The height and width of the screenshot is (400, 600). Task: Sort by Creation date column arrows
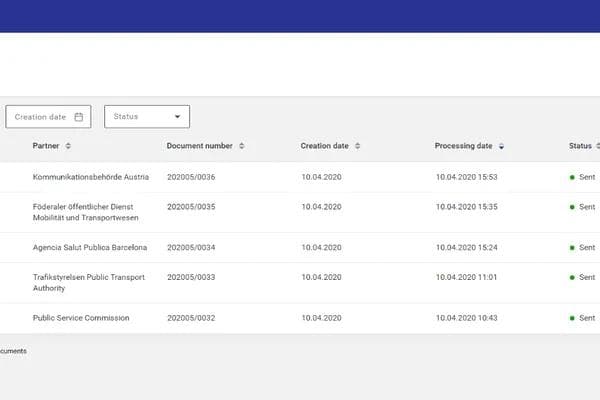pos(357,146)
